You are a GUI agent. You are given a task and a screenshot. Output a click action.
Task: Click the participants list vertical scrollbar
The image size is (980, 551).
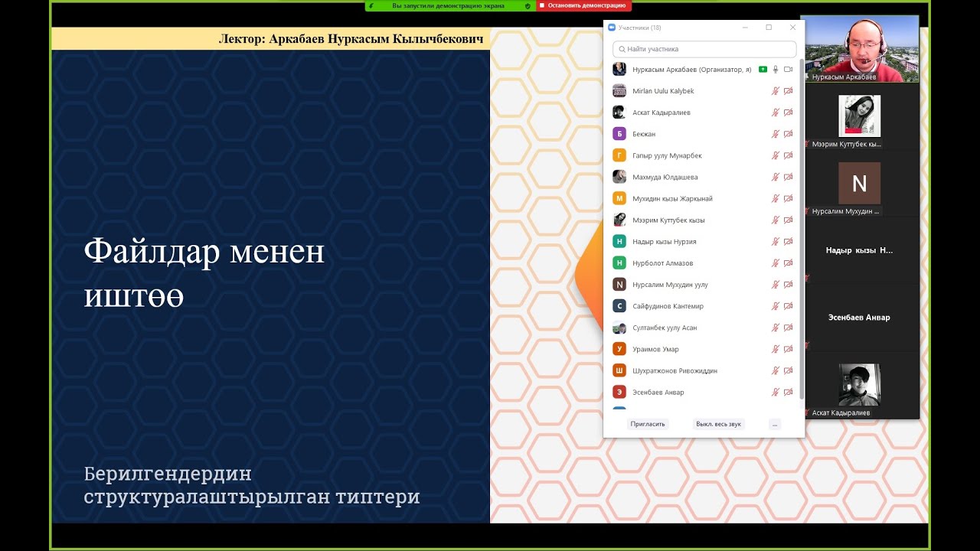click(x=802, y=230)
